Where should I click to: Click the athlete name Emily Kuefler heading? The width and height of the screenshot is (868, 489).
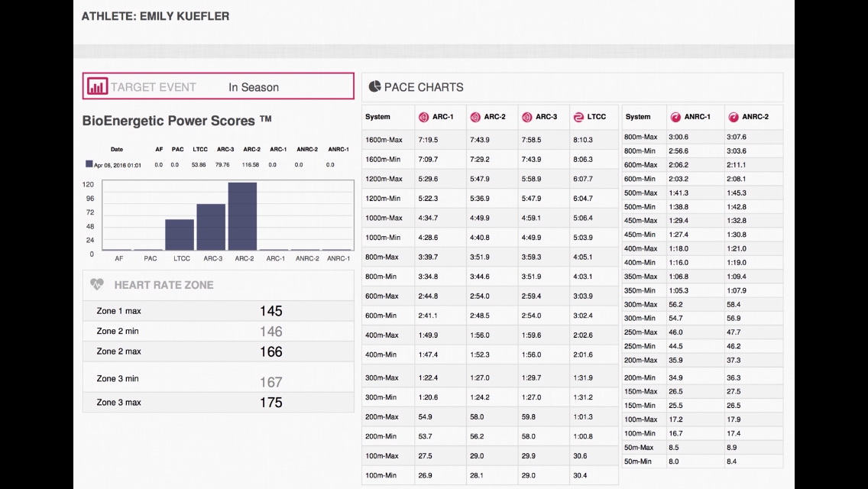click(x=155, y=16)
